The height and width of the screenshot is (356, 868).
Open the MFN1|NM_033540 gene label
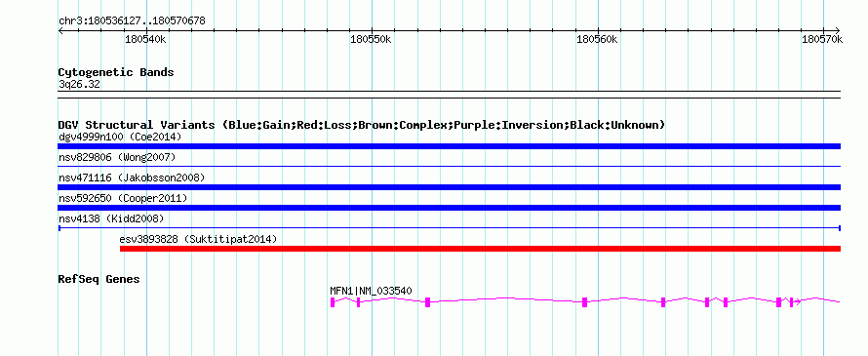tap(371, 291)
